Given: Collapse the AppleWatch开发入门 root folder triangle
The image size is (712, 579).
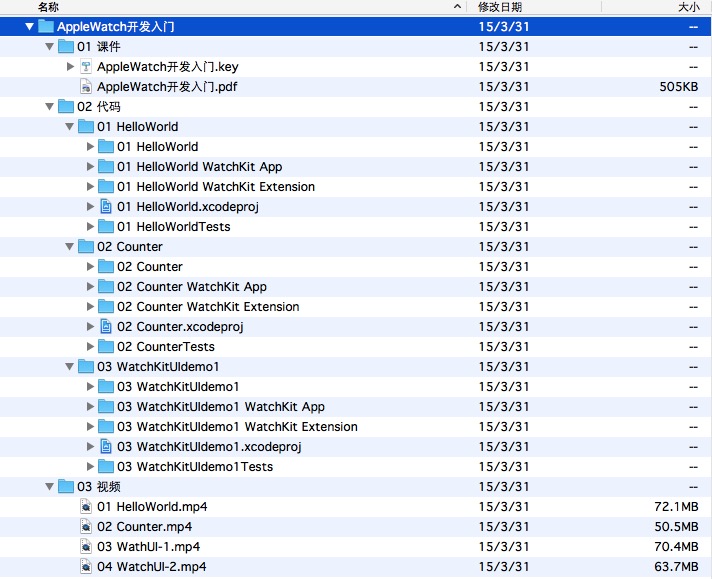Looking at the screenshot, I should tap(30, 27).
